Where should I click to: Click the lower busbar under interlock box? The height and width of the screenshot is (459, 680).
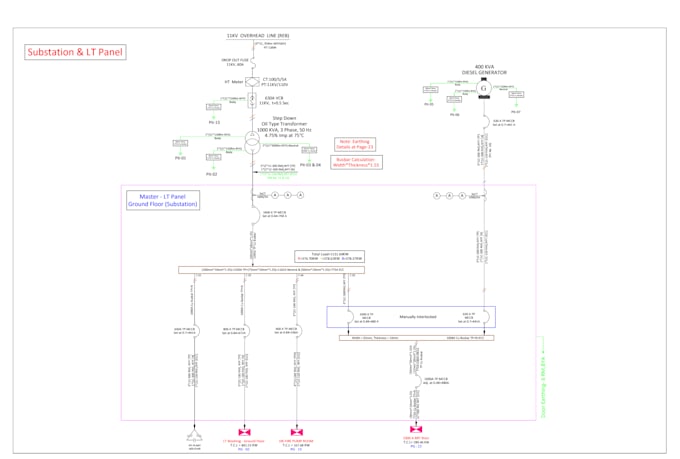point(416,338)
